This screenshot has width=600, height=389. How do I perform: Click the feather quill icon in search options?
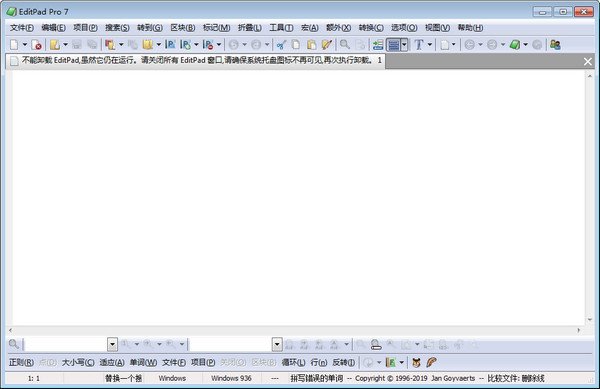click(x=431, y=362)
